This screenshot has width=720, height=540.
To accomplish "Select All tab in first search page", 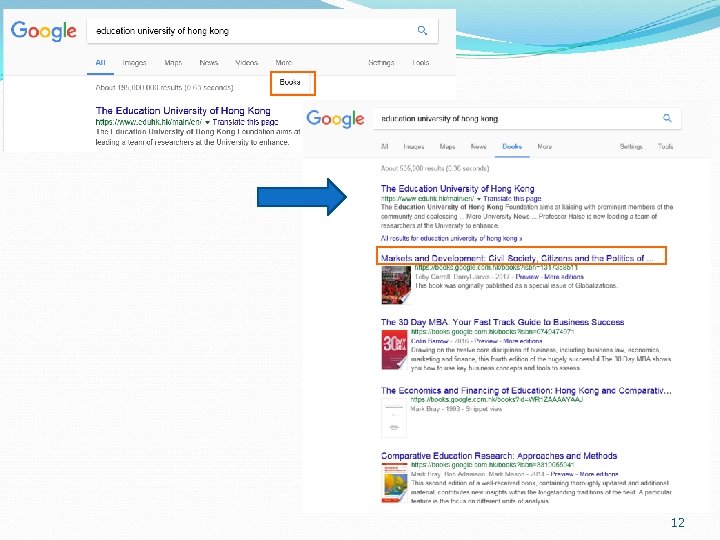I will click(100, 62).
